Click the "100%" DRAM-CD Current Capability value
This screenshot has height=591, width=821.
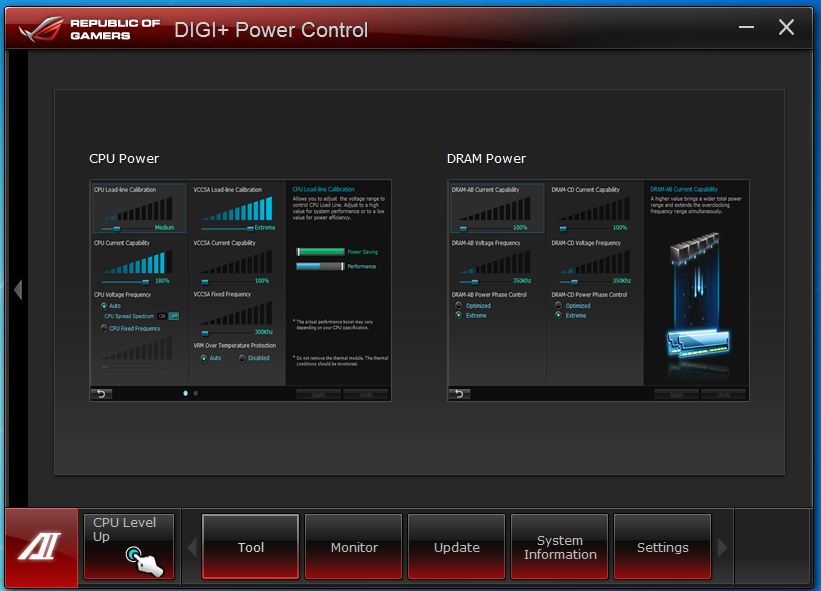[x=620, y=228]
